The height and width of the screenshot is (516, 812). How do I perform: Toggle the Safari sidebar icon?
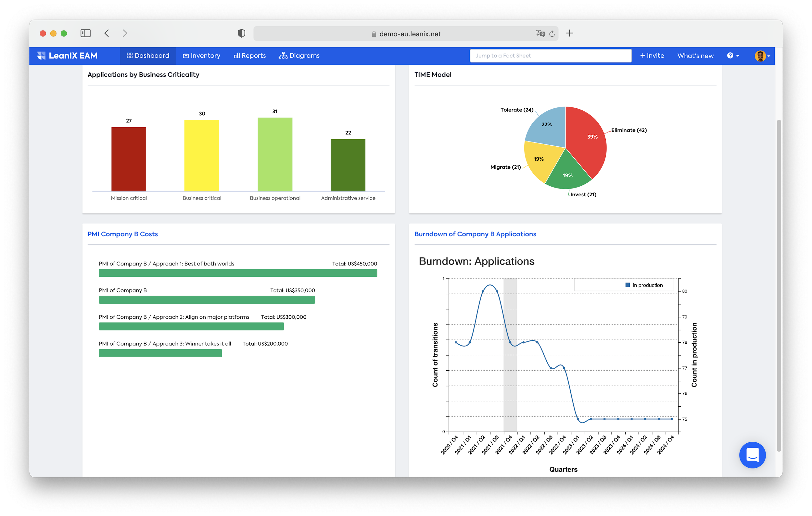(x=86, y=33)
